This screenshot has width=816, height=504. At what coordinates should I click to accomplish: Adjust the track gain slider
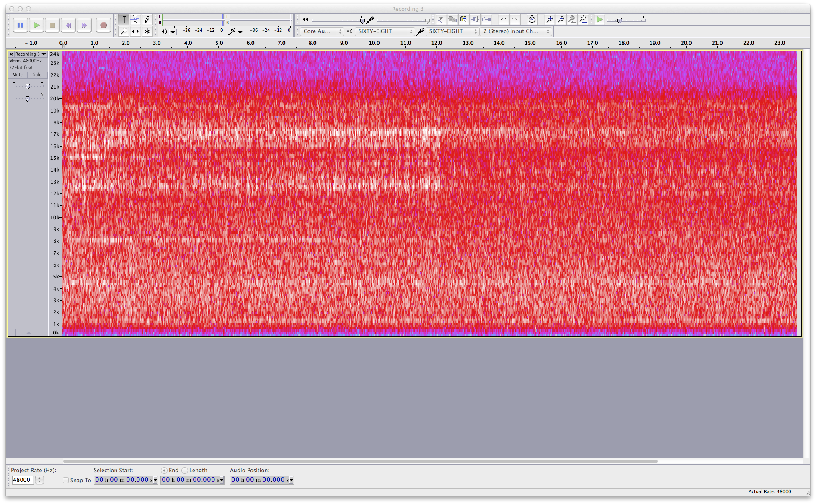28,86
